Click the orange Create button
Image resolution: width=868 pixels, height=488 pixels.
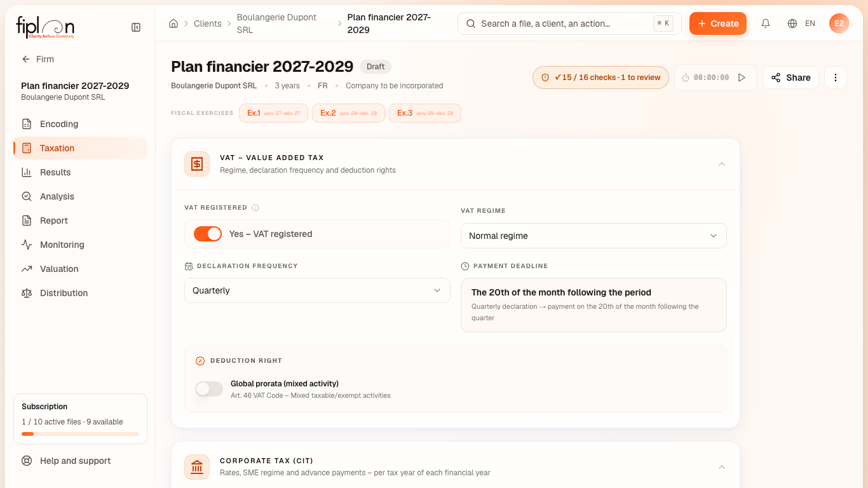coord(718,24)
